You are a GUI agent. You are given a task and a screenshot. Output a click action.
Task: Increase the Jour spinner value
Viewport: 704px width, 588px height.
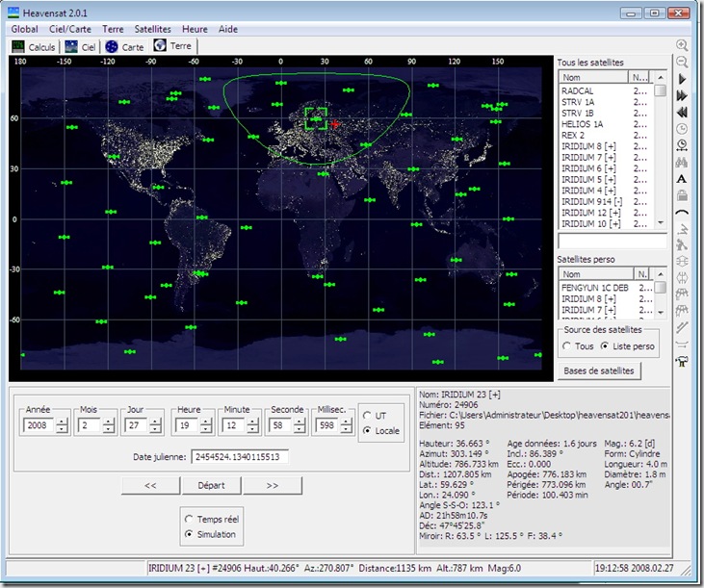tap(155, 422)
